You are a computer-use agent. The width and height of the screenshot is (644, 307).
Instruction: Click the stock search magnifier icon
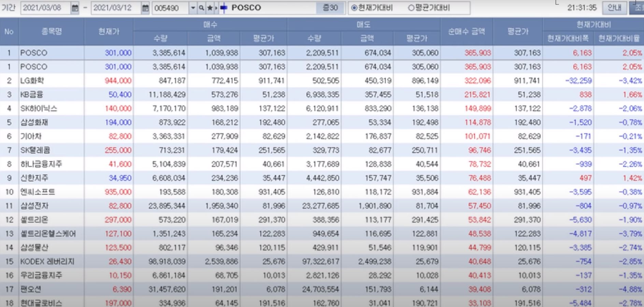(201, 8)
